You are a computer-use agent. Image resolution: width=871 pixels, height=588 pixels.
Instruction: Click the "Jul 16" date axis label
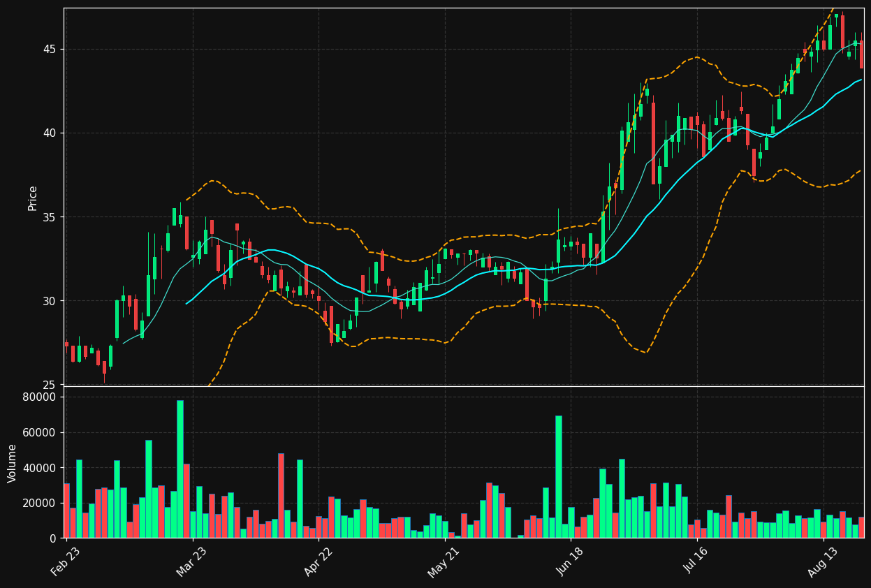pyautogui.click(x=696, y=561)
